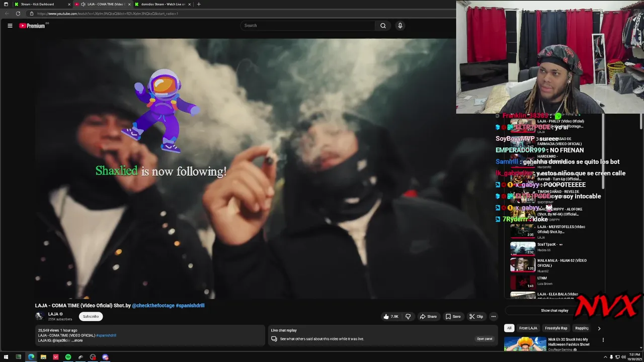
Task: Subscribe to the LAJA channel
Action: click(x=91, y=316)
